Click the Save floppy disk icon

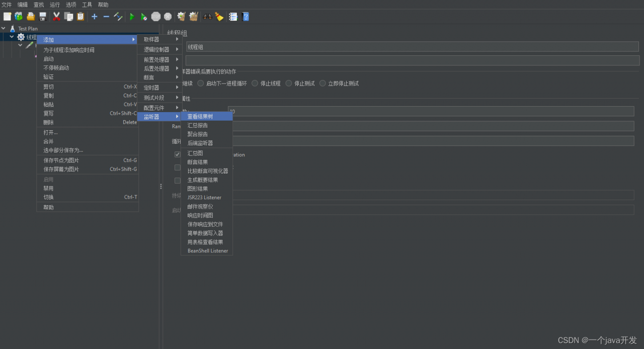pyautogui.click(x=43, y=17)
